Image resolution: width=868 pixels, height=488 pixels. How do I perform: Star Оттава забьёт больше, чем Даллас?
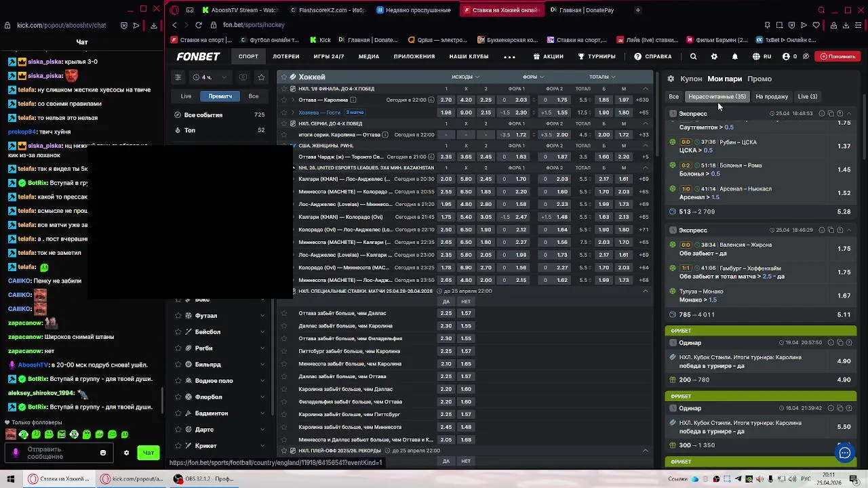pos(284,313)
